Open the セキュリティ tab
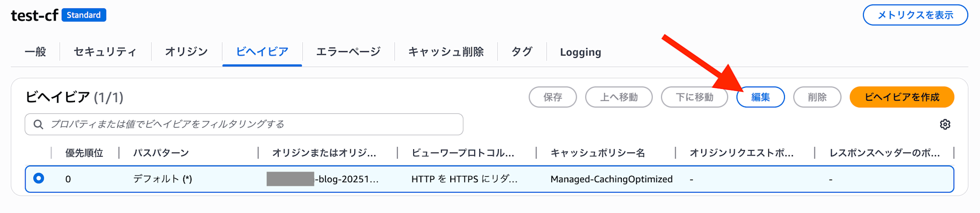This screenshot has height=213, width=980. (105, 52)
